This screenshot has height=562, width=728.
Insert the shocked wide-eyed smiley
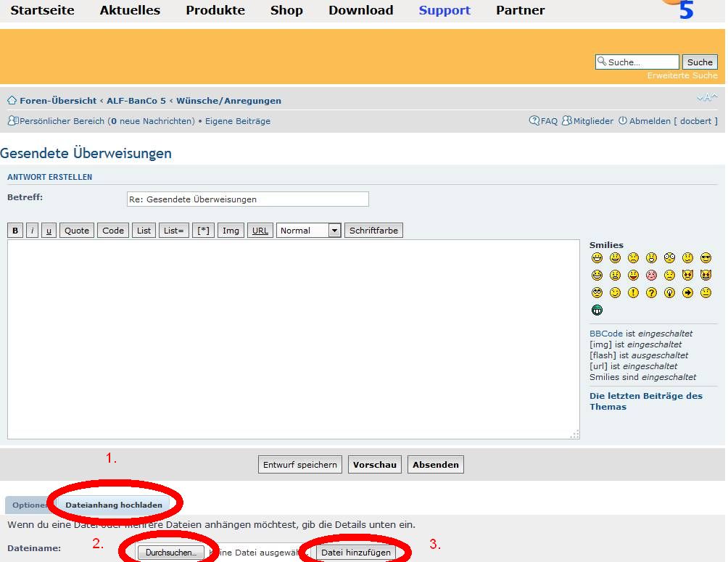(x=669, y=257)
